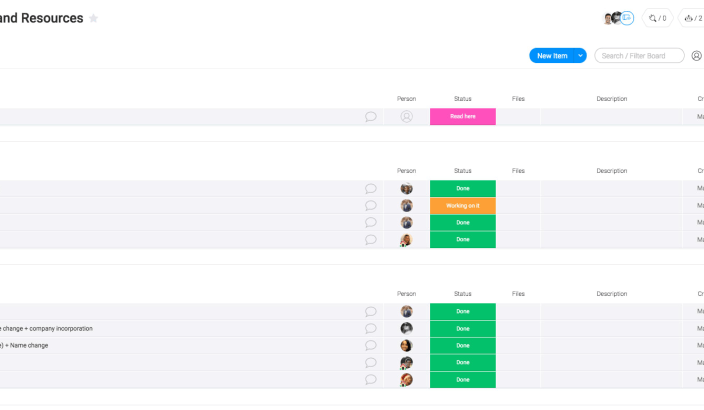Click the avatar in the row above Working on it
704x410 pixels.
[406, 189]
